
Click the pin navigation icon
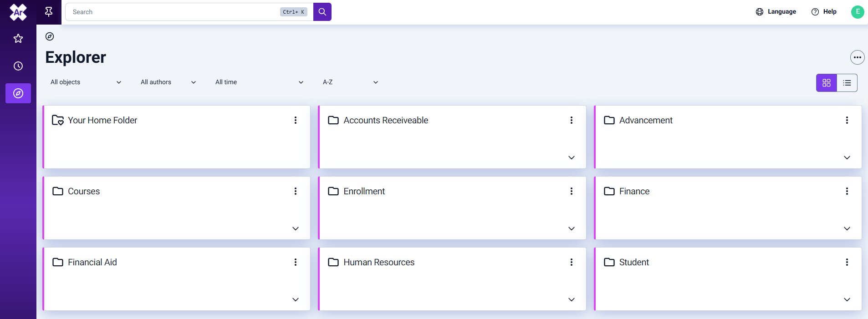(x=49, y=12)
